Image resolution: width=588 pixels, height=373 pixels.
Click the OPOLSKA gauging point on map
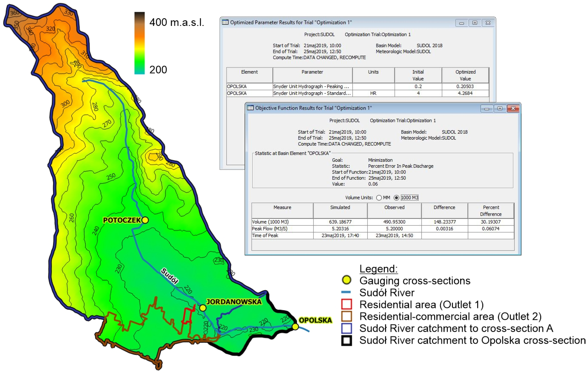(x=295, y=326)
